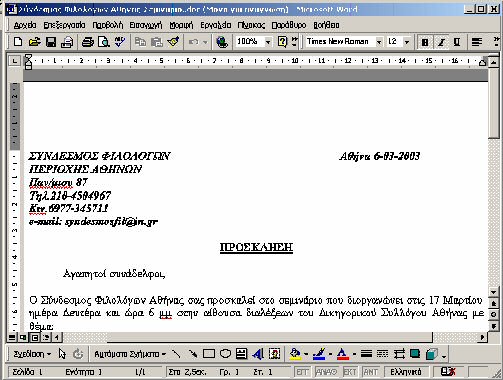
Task: Toggle Bold formatting button
Action: click(425, 42)
